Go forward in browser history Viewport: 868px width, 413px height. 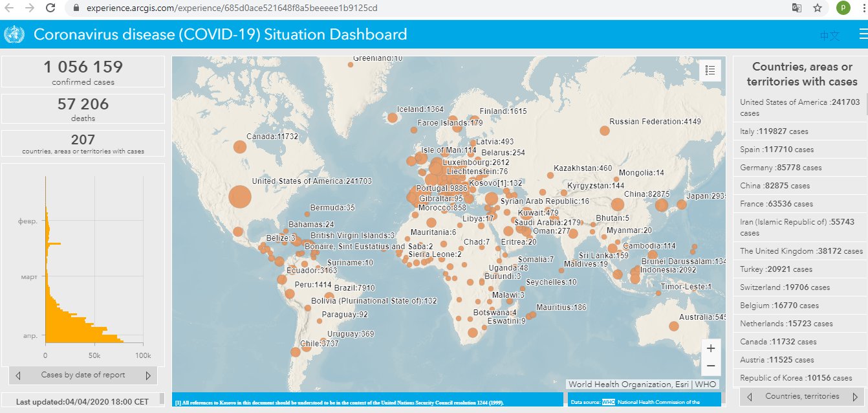pyautogui.click(x=29, y=8)
